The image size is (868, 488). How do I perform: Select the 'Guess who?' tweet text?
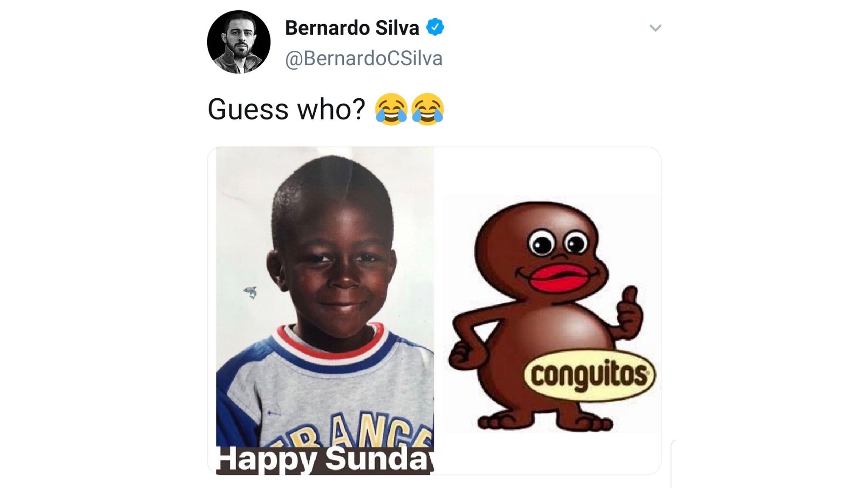click(286, 109)
